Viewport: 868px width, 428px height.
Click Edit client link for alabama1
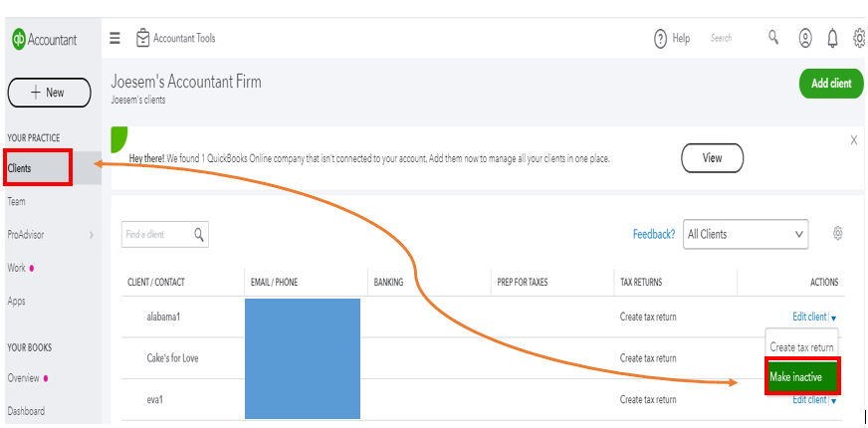click(809, 318)
